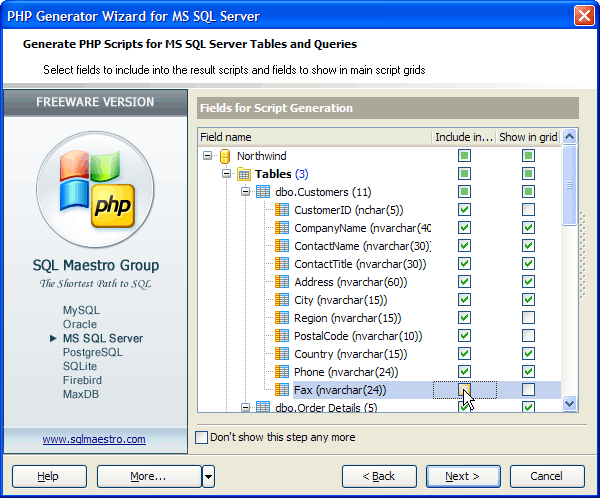Uncheck Include for CustomerID field
Viewport: 600px width, 498px height.
(464, 210)
